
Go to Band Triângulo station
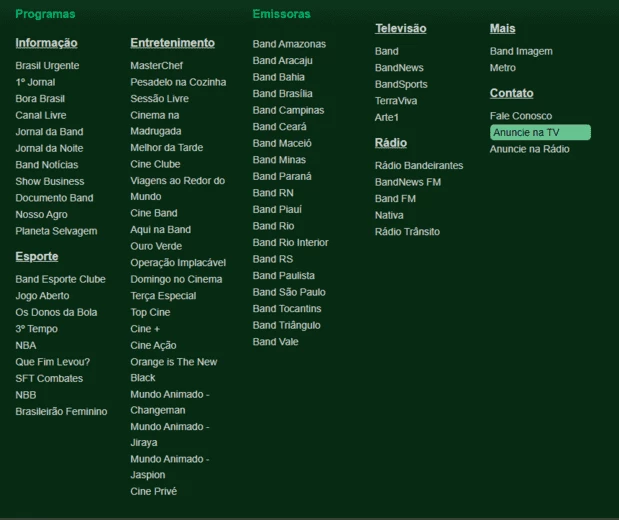pyautogui.click(x=286, y=326)
